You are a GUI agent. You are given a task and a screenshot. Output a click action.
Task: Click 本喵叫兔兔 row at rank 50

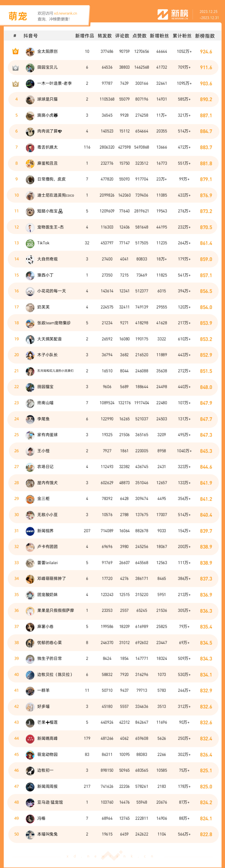[113, 834]
